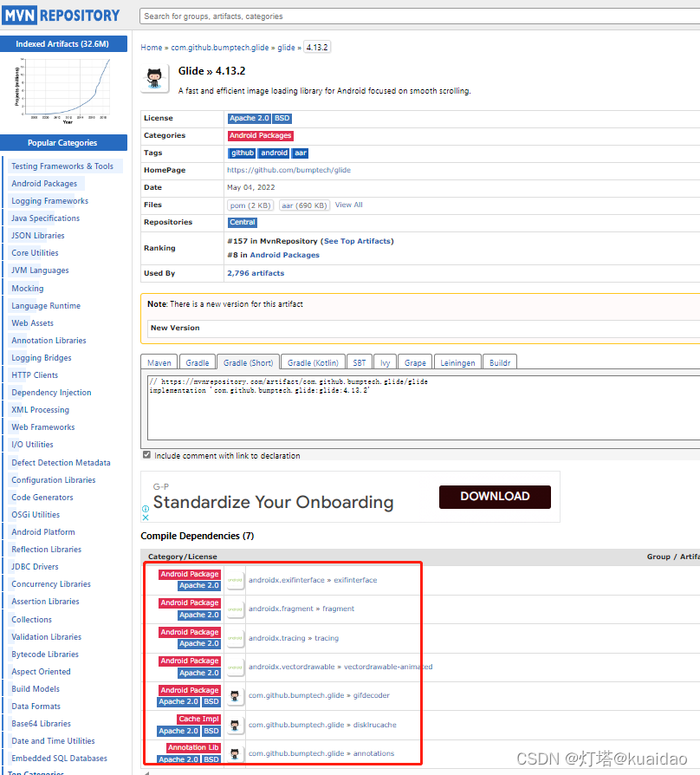Open the Gradle (Kotlin) tab
Screen dimensions: 700x775
pos(313,362)
